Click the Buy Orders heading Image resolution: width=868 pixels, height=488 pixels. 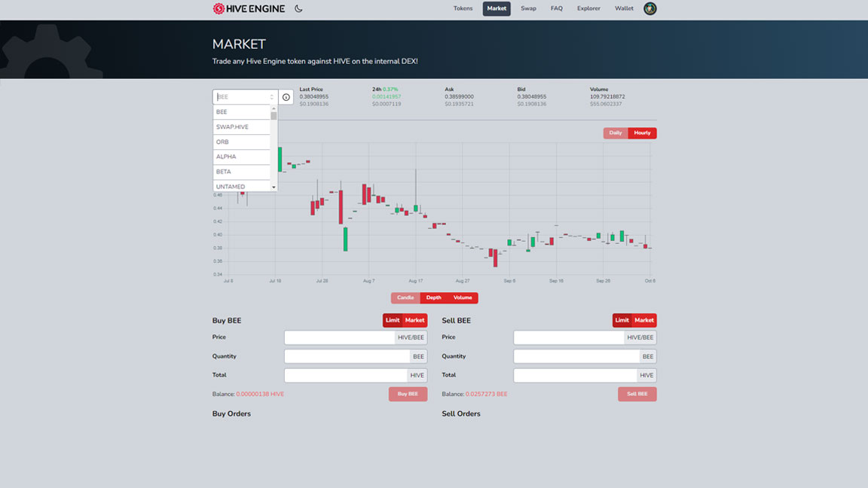pos(231,414)
